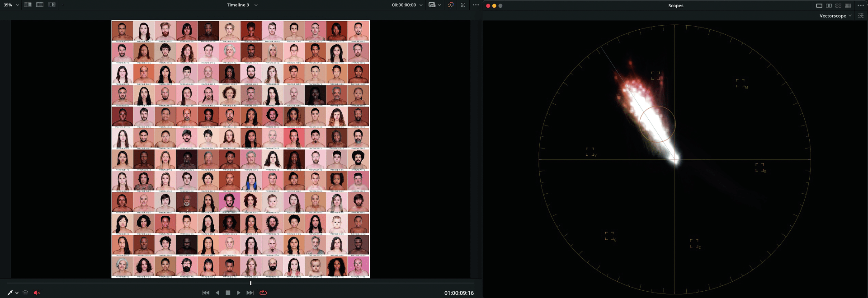Open the viewer three-dot options menu
The image size is (868, 298).
tap(476, 5)
